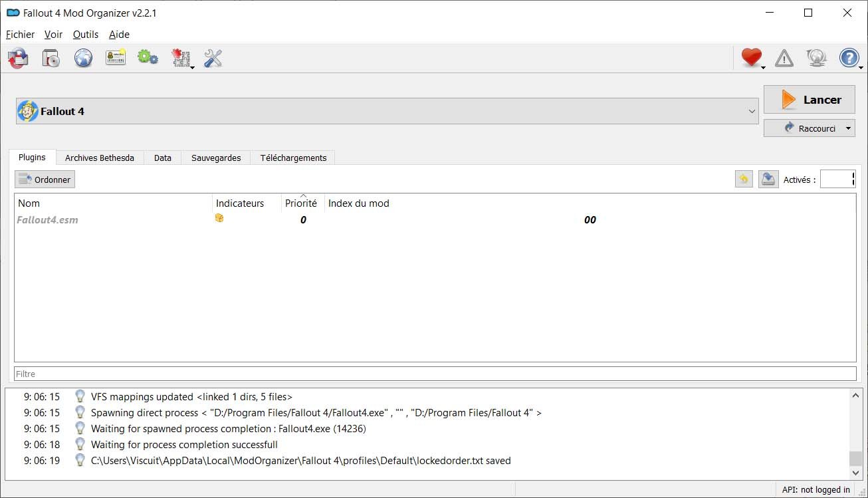Select the Fallout4.esm plugin row
Image resolution: width=868 pixels, height=498 pixels.
click(435, 220)
